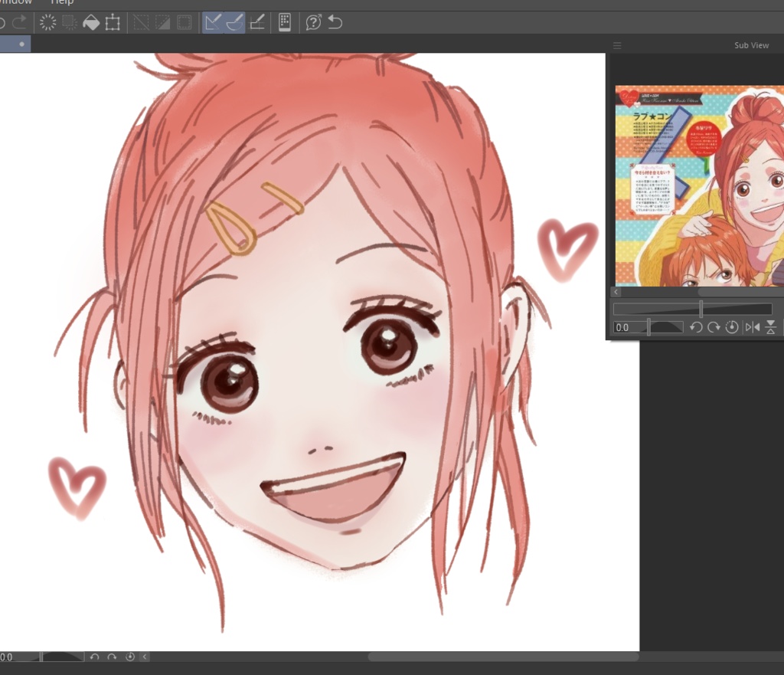
Task: Toggle Snap to Grid
Action: click(257, 22)
